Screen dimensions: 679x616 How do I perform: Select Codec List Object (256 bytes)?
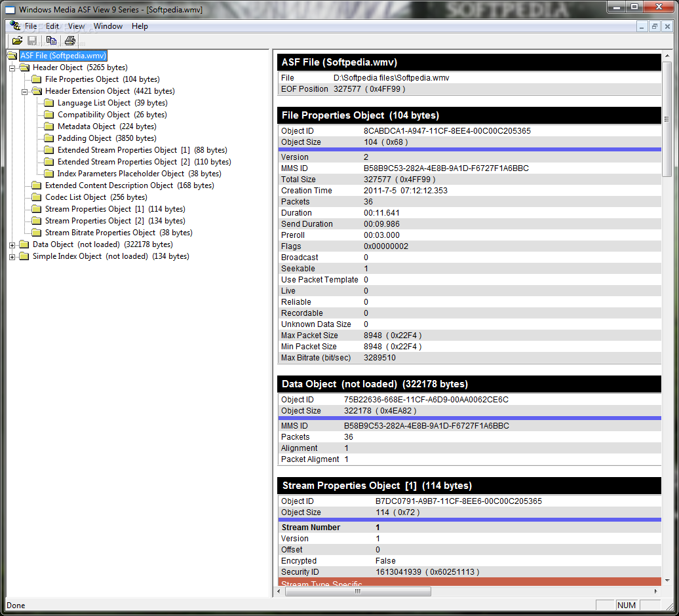(96, 197)
